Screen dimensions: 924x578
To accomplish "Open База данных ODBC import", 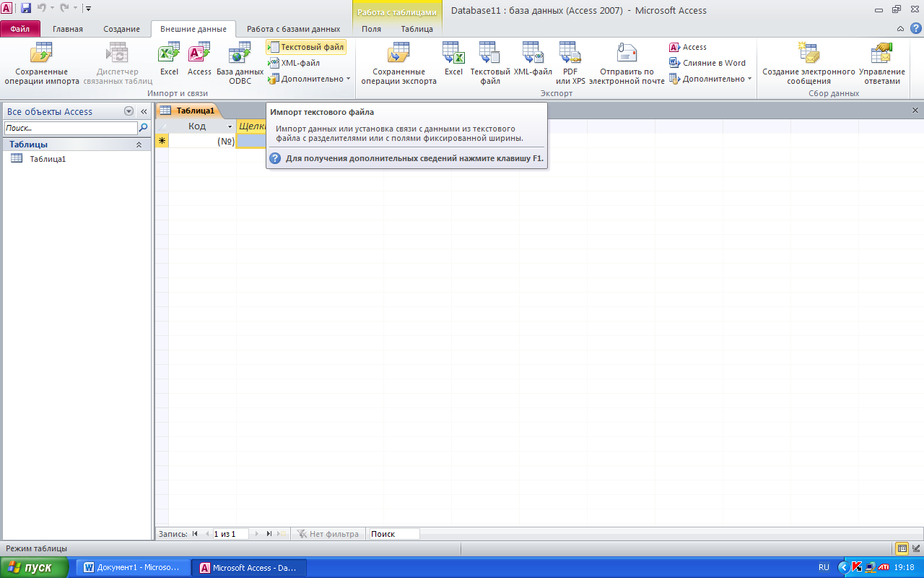I will click(240, 64).
